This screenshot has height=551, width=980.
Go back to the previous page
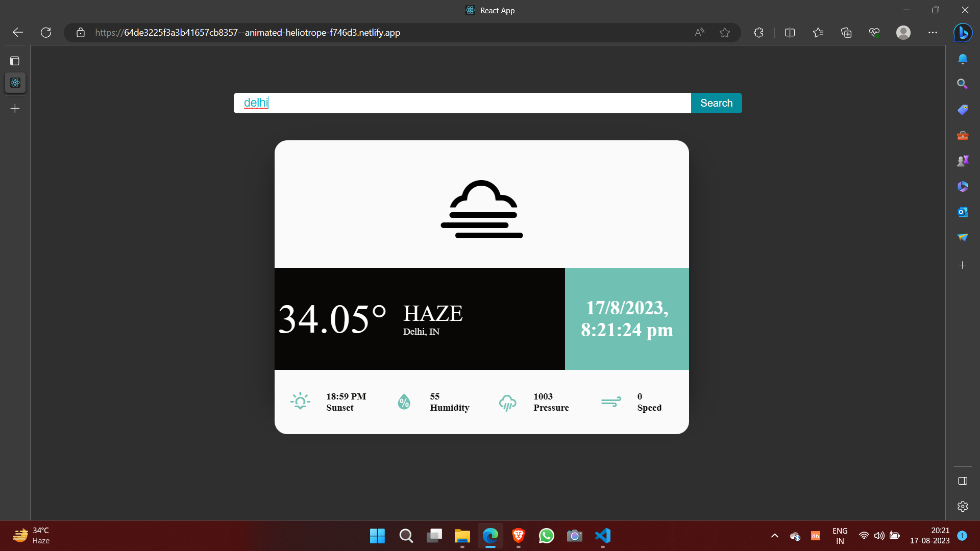[x=17, y=32]
